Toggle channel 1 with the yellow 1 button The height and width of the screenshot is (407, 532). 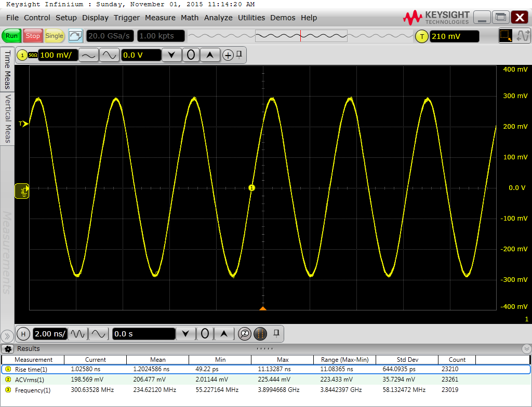point(22,55)
